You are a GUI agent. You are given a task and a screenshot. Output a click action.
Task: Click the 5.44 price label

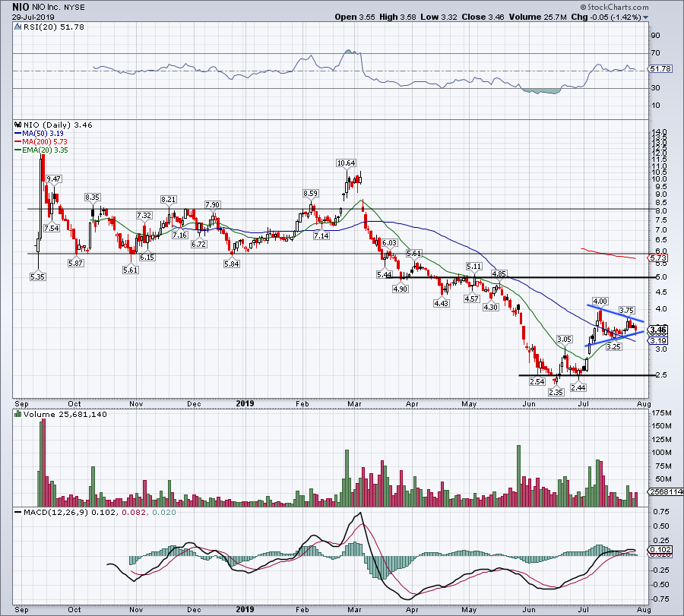pyautogui.click(x=384, y=275)
